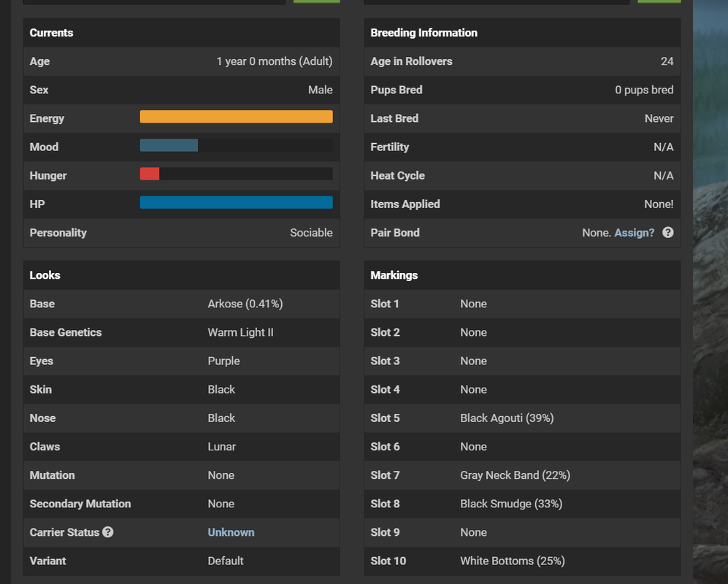The width and height of the screenshot is (728, 584).
Task: Select the Mutation value 'None'
Action: [221, 475]
